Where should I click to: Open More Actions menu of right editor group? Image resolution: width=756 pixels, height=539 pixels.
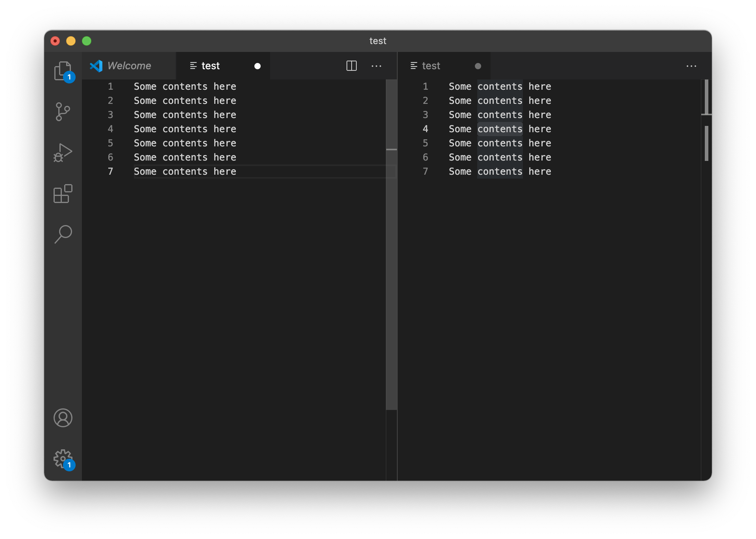click(x=691, y=66)
